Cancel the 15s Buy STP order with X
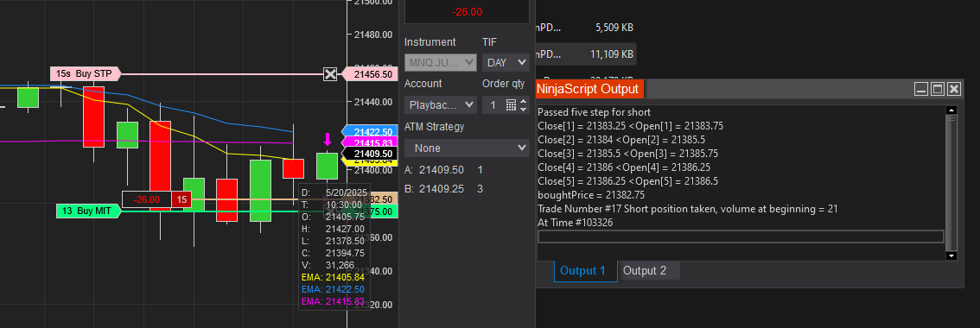Screen dimensions: 980x328 (331, 74)
